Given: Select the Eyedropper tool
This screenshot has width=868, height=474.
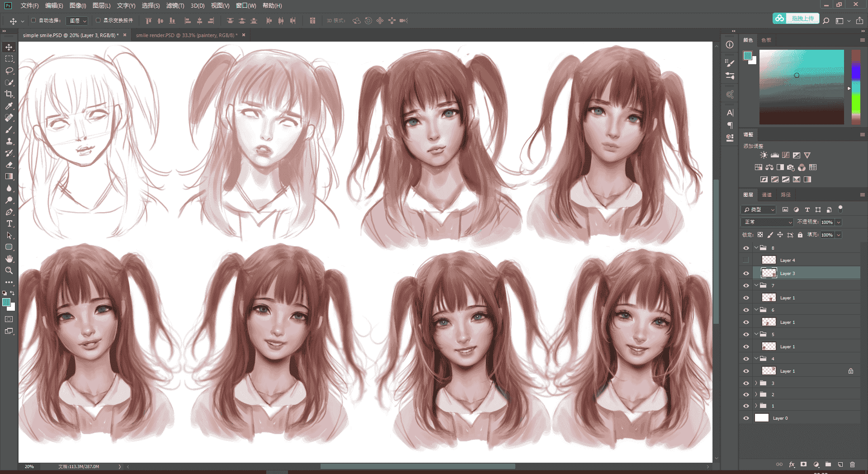Looking at the screenshot, I should (x=9, y=106).
